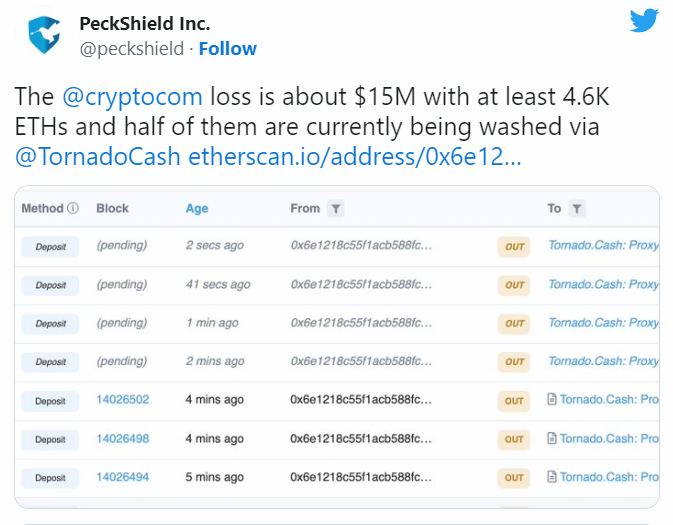Click the Twitter bird logo
This screenshot has height=525, width=673.
(643, 21)
